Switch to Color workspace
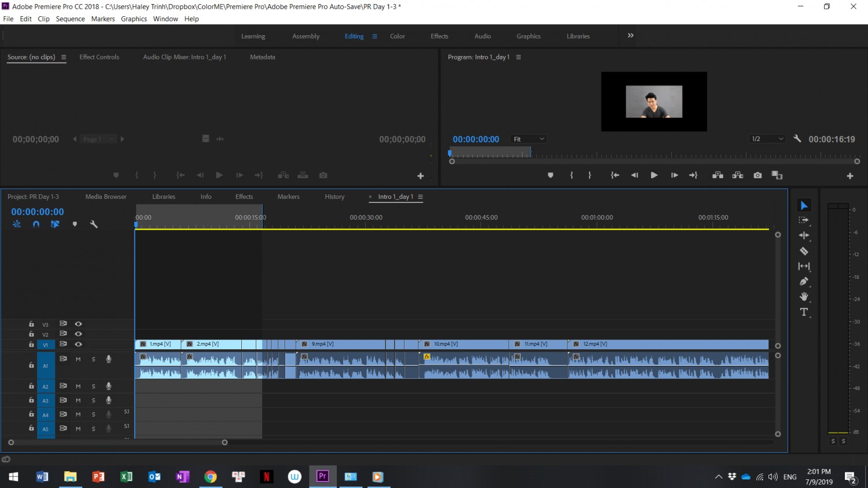The width and height of the screenshot is (868, 488). 398,36
